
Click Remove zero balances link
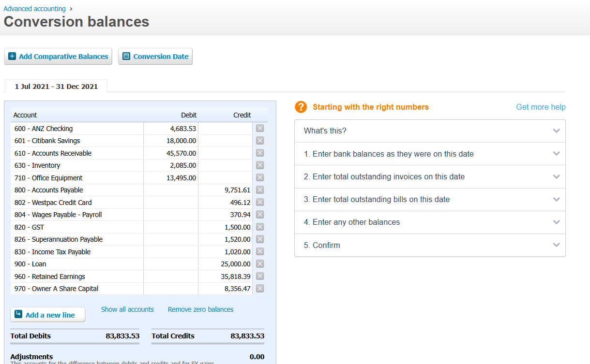[200, 309]
